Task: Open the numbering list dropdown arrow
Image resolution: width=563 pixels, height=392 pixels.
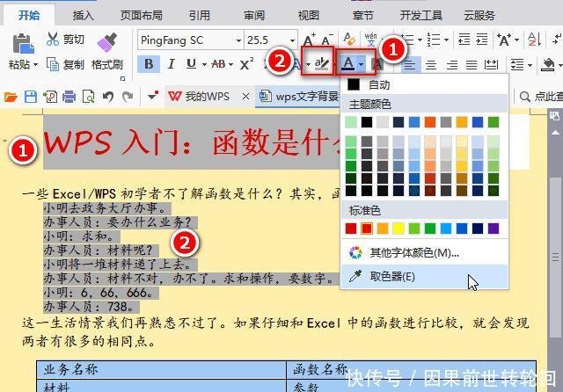Action: pos(446,40)
